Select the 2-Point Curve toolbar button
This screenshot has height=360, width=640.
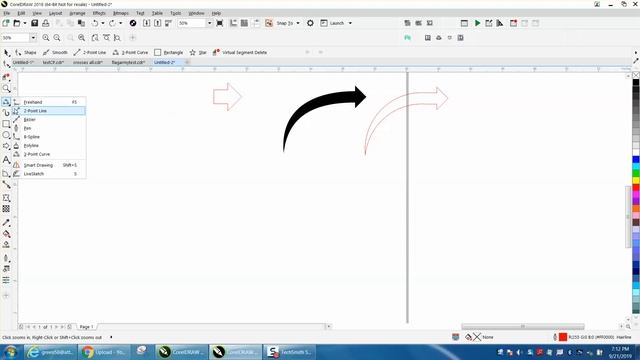130,52
